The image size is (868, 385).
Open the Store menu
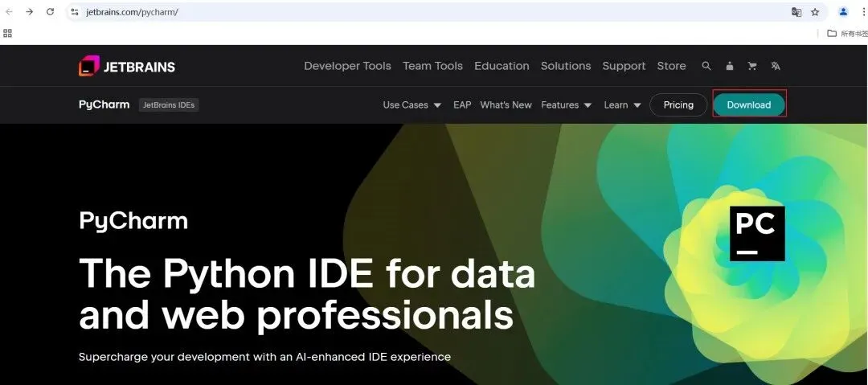point(671,66)
